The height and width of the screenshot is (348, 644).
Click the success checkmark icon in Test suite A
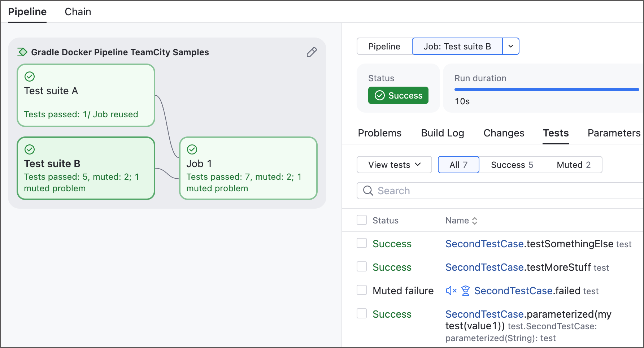coord(30,77)
